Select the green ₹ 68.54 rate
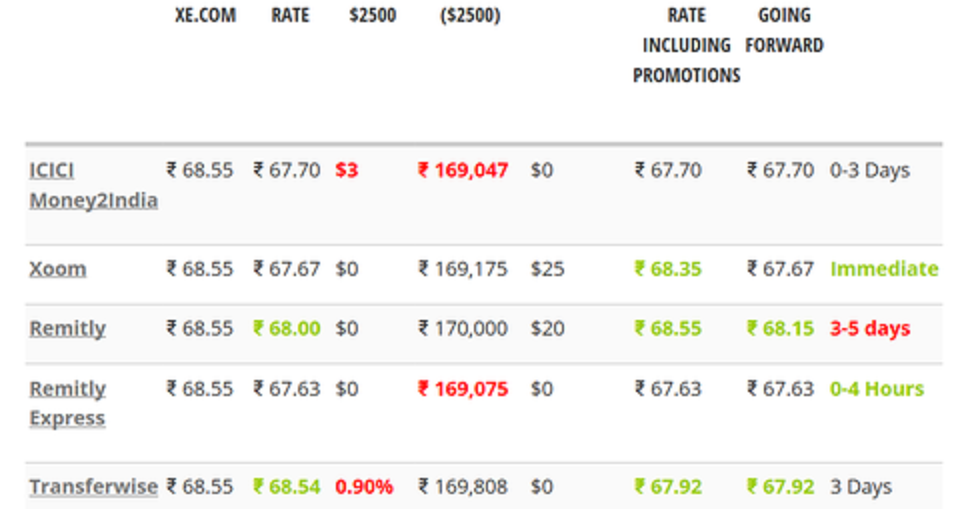Viewport: 970px width, 509px height. [287, 487]
